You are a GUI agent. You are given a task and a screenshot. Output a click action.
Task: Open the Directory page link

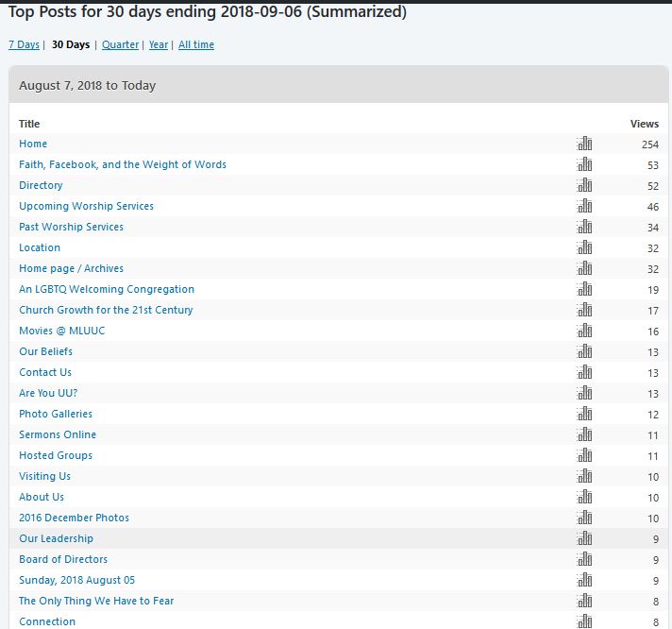point(41,185)
